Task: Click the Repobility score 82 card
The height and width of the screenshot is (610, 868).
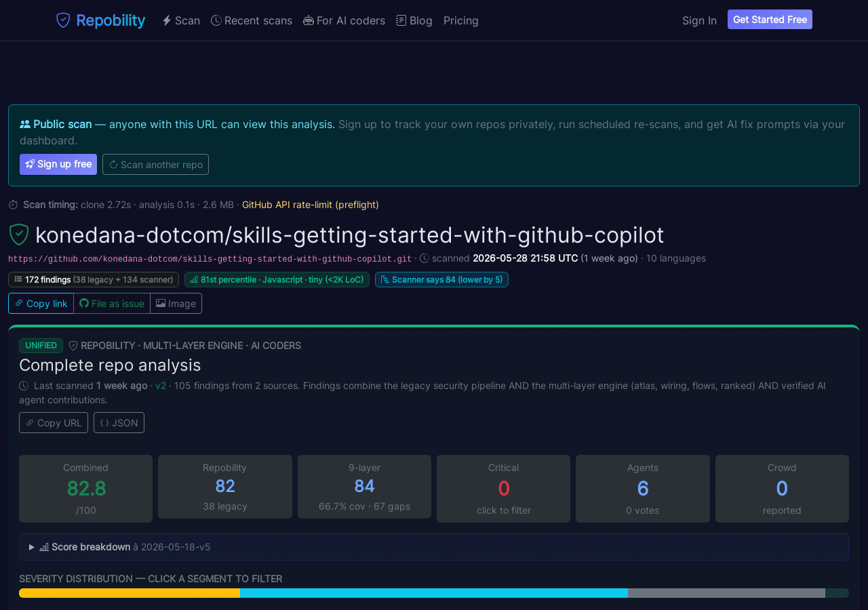Action: point(225,487)
